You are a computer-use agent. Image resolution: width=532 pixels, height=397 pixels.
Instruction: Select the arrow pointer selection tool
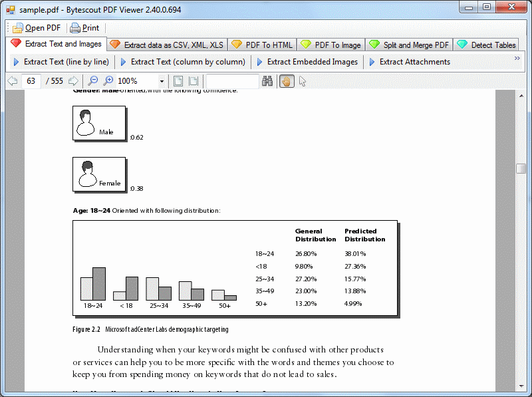[x=303, y=81]
